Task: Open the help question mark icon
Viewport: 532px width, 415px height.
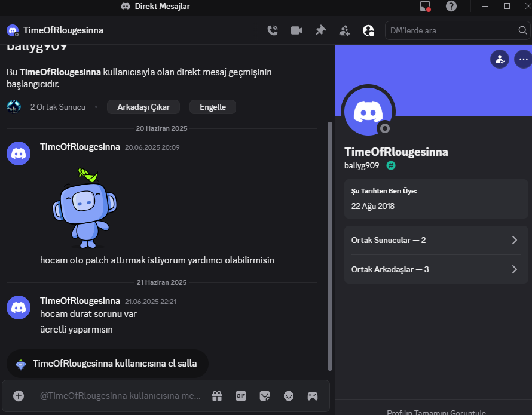Action: (451, 6)
